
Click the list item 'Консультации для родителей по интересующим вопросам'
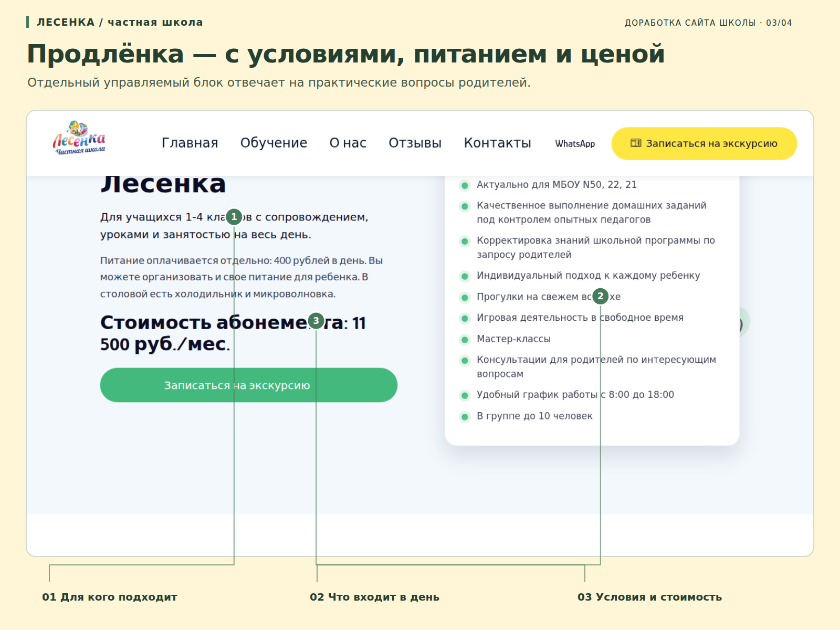click(x=588, y=366)
